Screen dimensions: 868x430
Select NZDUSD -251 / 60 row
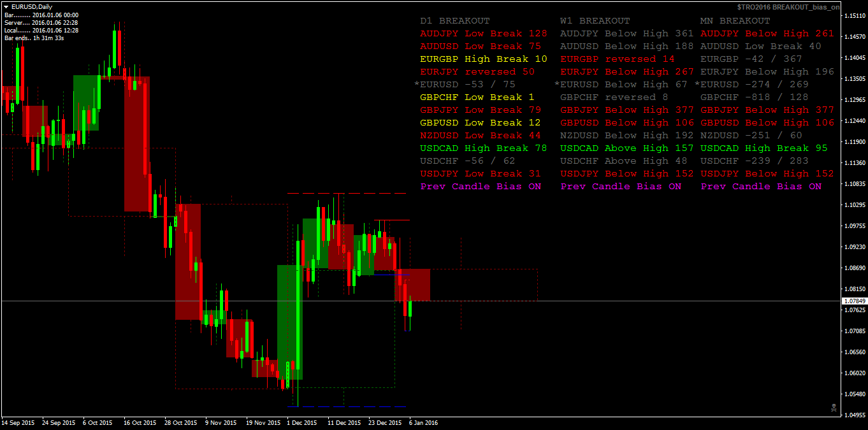751,136
